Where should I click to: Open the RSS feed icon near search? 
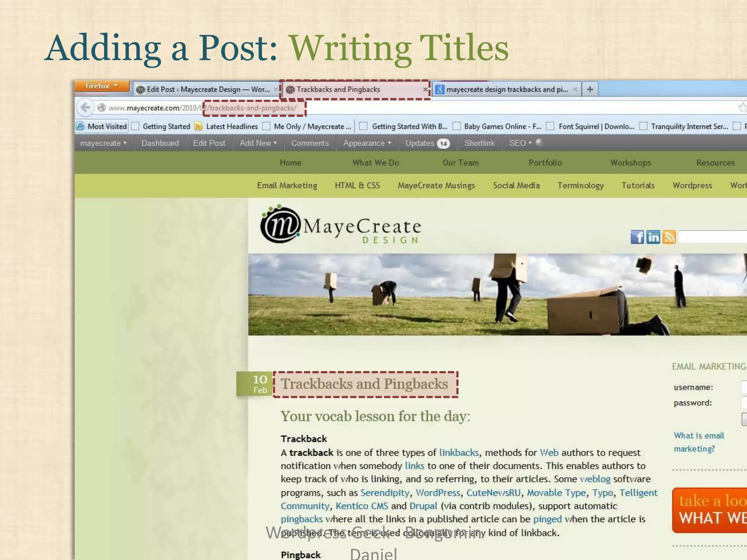point(669,237)
